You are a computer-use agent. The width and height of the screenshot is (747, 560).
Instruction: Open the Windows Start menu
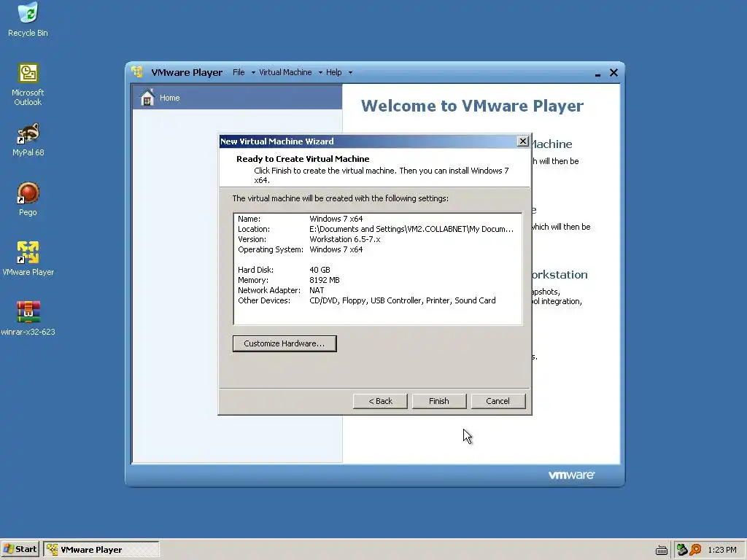coord(20,550)
